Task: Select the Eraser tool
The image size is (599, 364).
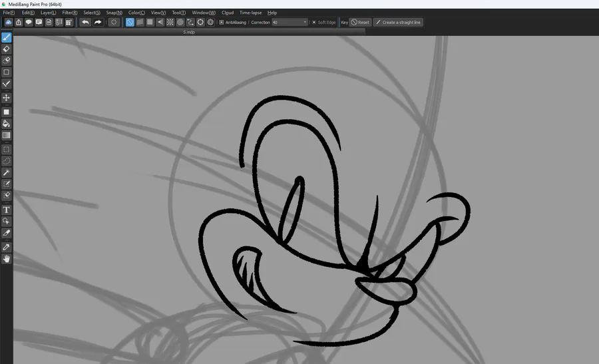Action: pos(7,49)
